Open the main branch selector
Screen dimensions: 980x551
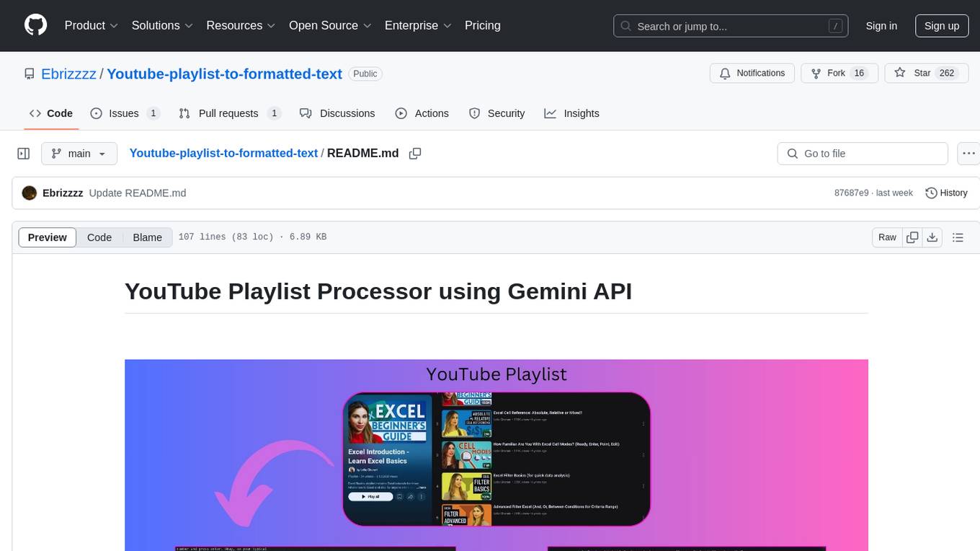(79, 154)
